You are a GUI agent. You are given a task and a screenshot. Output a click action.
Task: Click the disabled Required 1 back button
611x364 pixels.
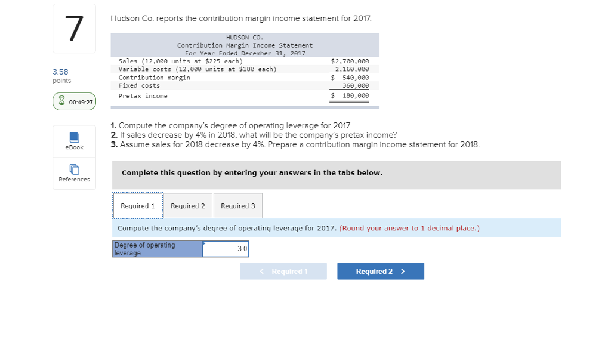point(283,272)
